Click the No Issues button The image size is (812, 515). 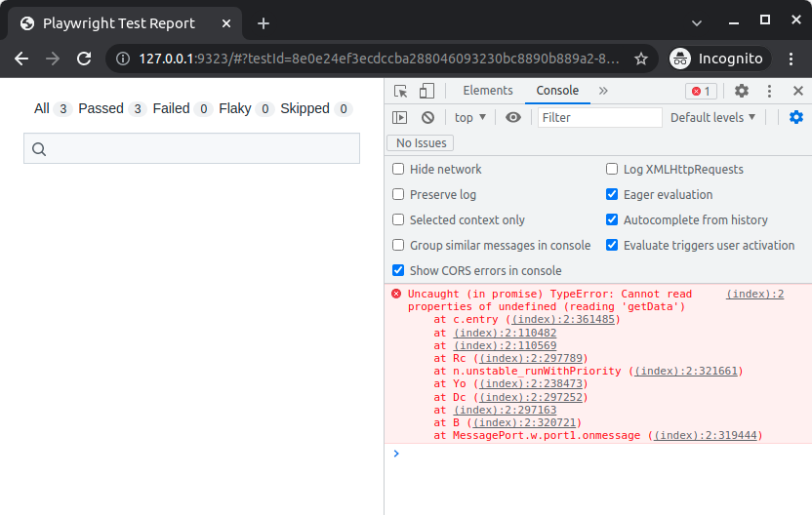pos(421,142)
